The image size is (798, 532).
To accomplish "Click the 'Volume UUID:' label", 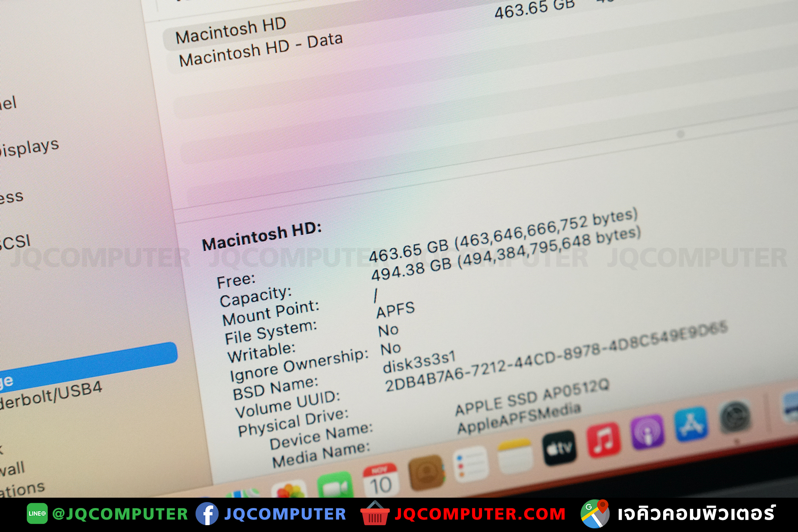I will pyautogui.click(x=288, y=404).
